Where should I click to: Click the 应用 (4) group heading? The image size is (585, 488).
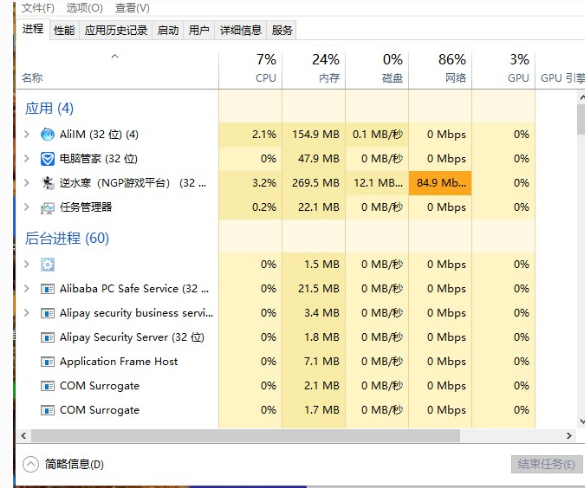[x=49, y=109]
